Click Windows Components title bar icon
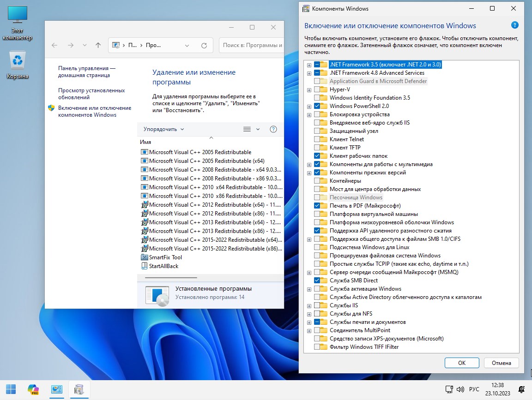 [306, 8]
